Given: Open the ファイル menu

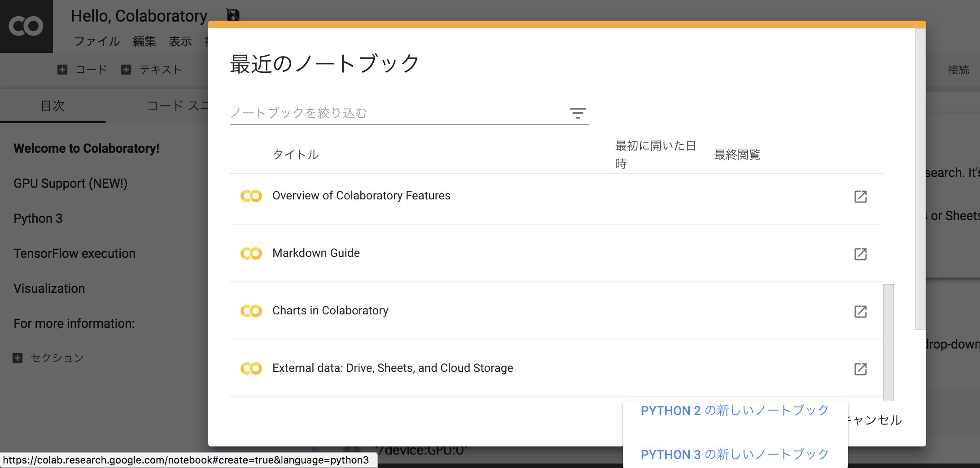Looking at the screenshot, I should [x=97, y=41].
